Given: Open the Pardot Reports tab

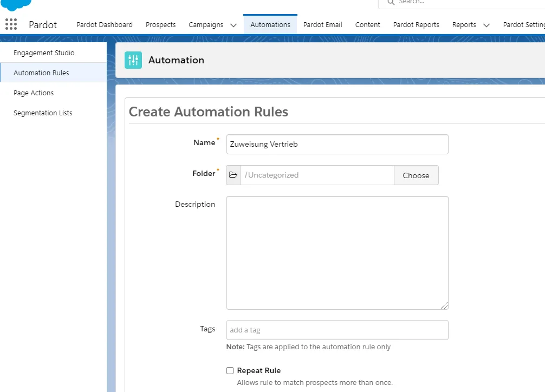Looking at the screenshot, I should [416, 24].
